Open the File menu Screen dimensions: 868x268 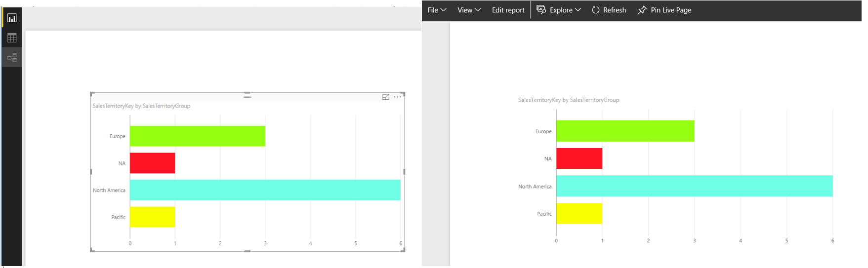[437, 10]
